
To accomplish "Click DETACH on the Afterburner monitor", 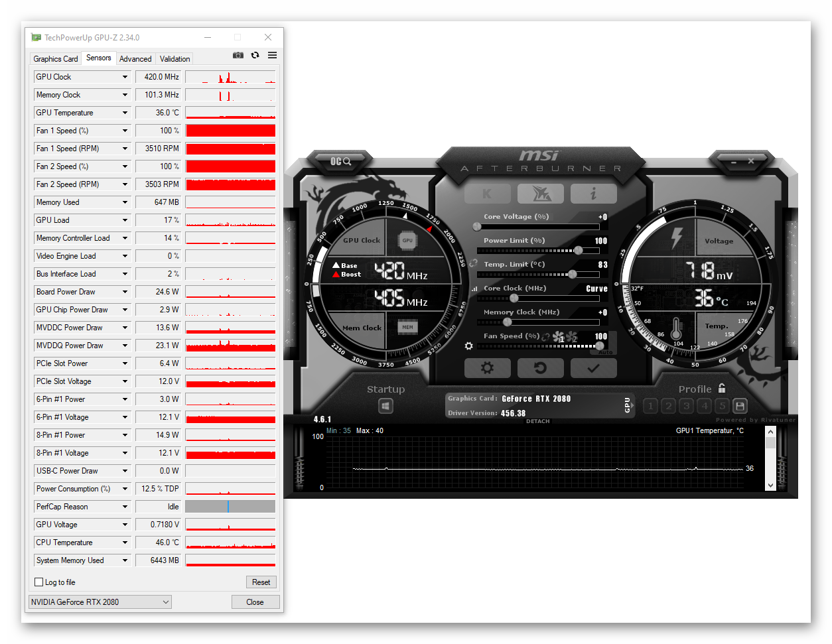I will [538, 421].
